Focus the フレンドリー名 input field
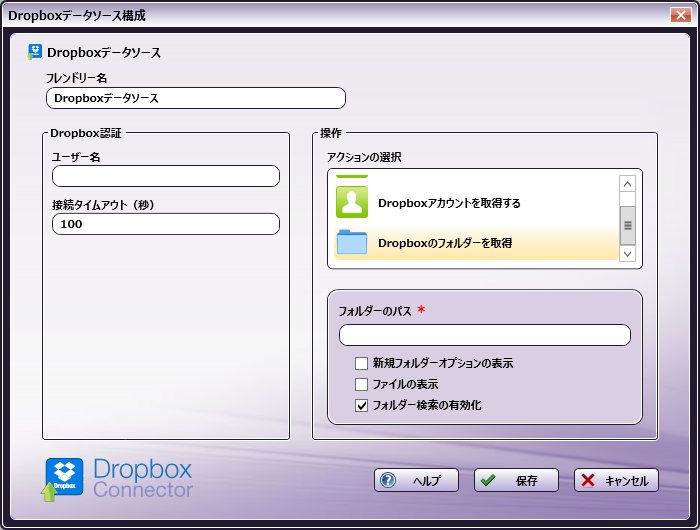Image resolution: width=700 pixels, height=530 pixels. (196, 98)
